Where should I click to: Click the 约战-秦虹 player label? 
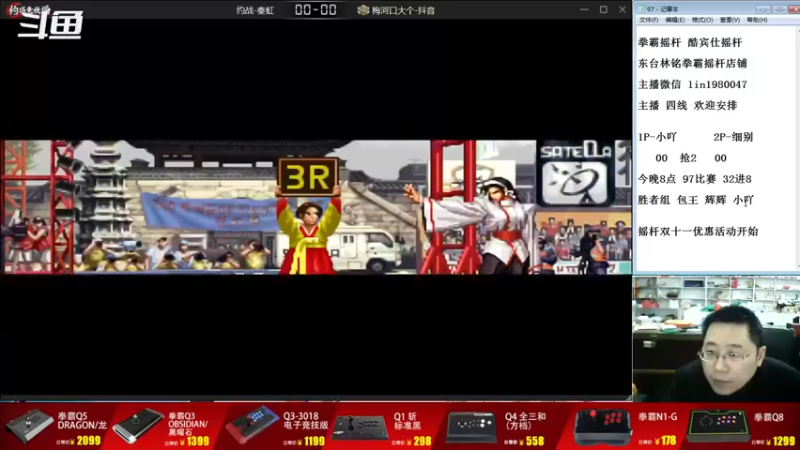click(255, 10)
